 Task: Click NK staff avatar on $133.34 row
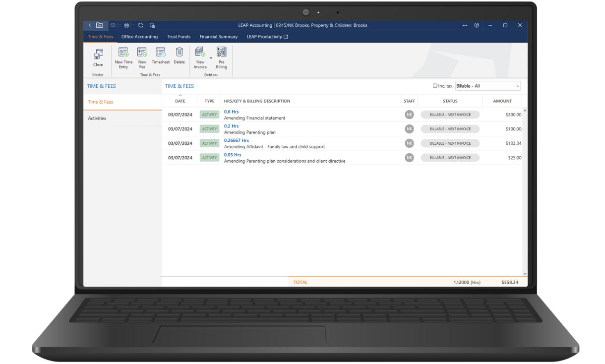click(409, 143)
